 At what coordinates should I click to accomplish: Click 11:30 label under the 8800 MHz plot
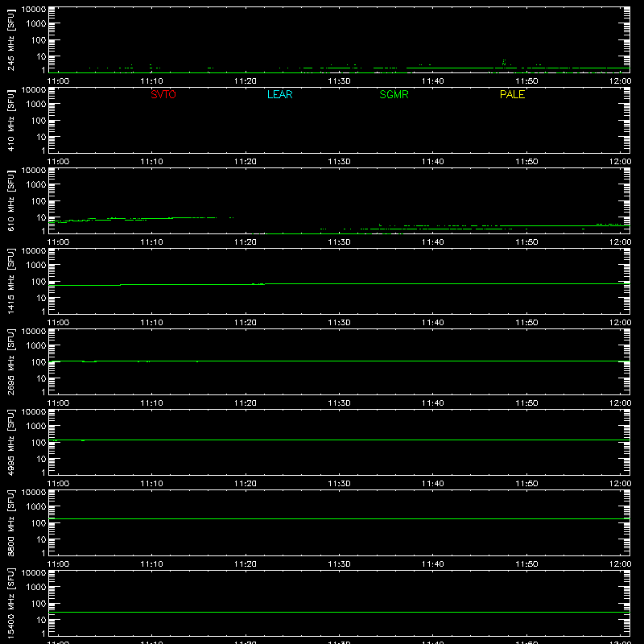(x=339, y=564)
